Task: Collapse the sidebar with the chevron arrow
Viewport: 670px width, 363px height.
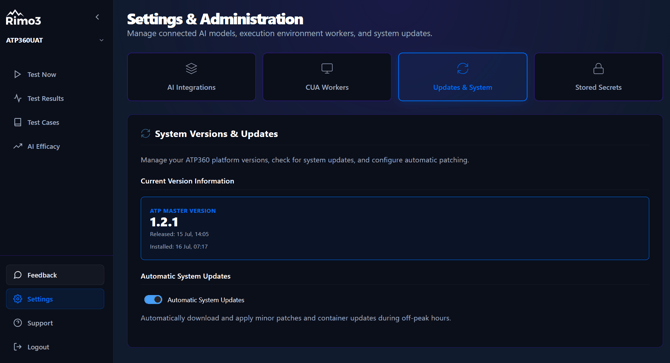Action: [x=97, y=17]
